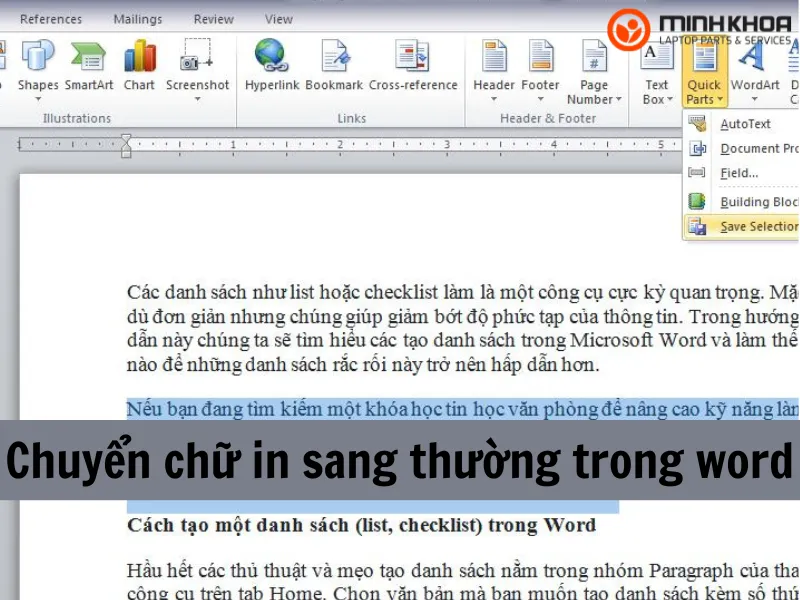Click in paragraph starting 'Các danh sách như list'
800x600 pixels.
[463, 328]
